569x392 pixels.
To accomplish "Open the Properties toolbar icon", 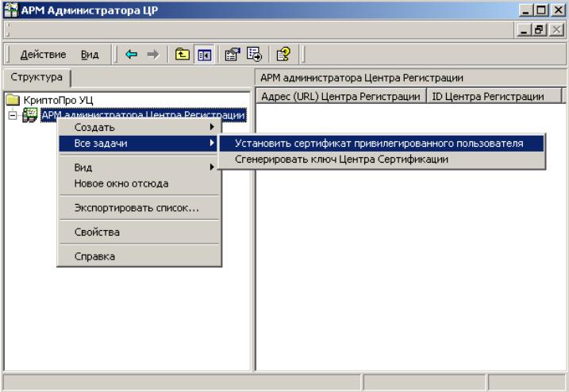I will pyautogui.click(x=233, y=55).
